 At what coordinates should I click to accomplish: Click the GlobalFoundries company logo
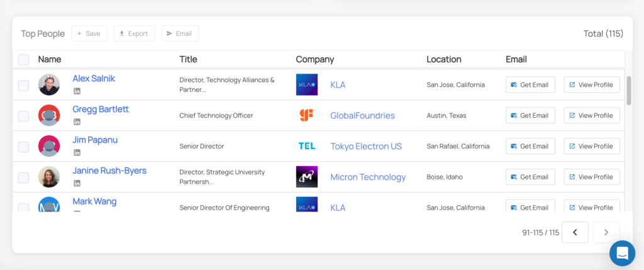(x=306, y=115)
